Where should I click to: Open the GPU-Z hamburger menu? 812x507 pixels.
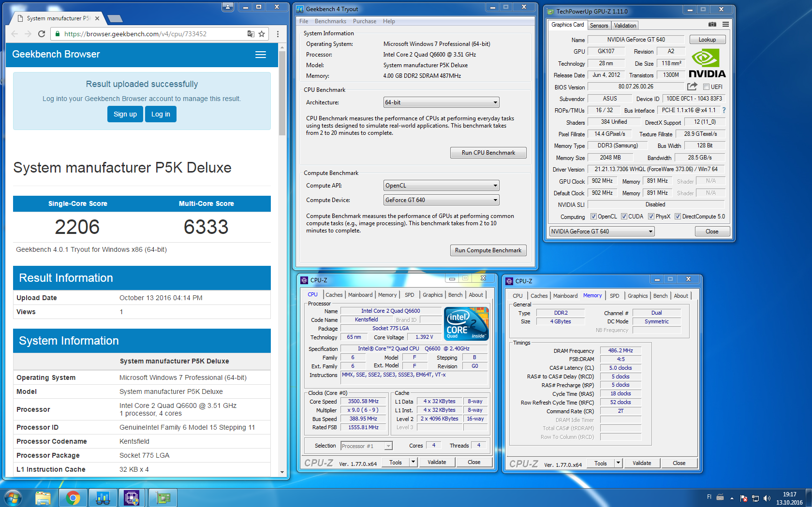pyautogui.click(x=725, y=24)
